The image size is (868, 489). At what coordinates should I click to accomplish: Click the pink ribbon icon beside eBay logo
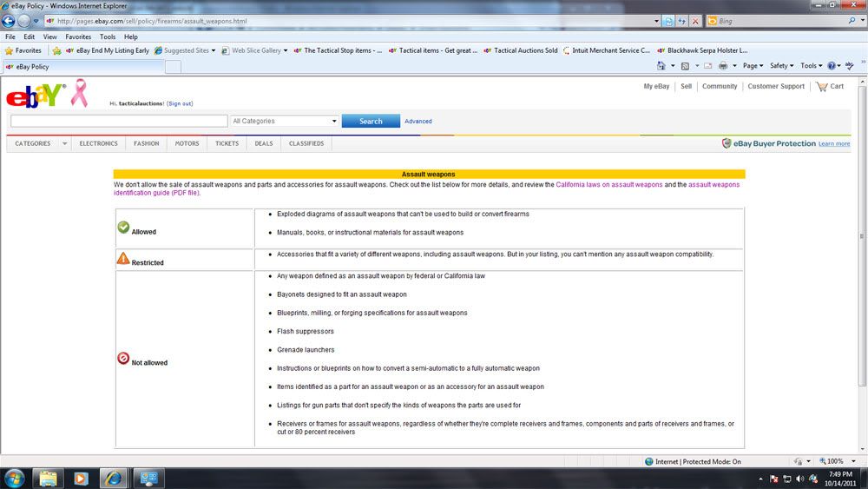coord(79,93)
